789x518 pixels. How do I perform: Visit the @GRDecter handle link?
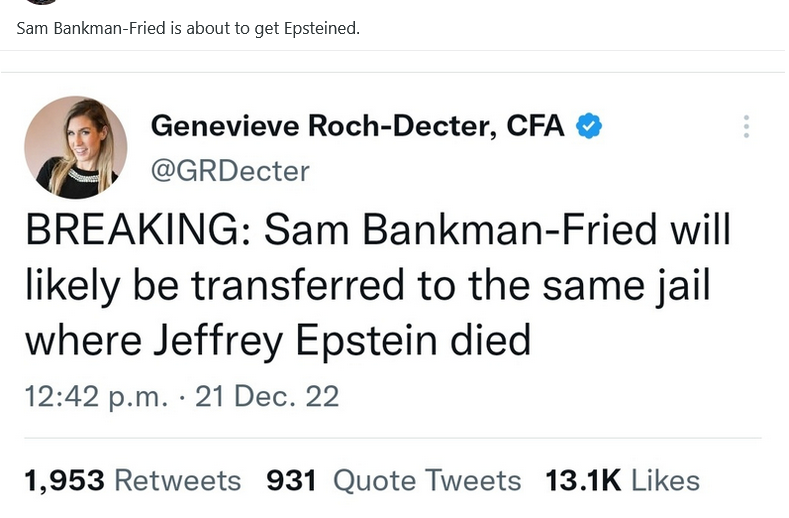229,171
